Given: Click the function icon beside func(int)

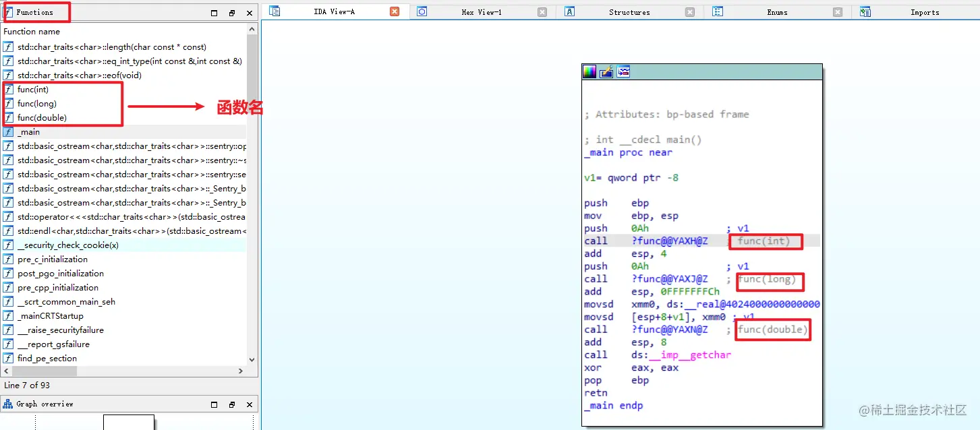Looking at the screenshot, I should tap(8, 90).
